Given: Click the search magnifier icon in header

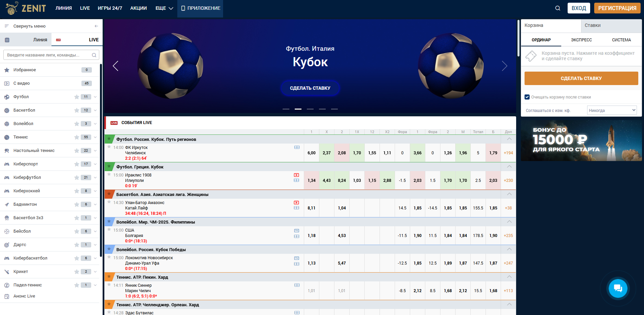Looking at the screenshot, I should (558, 8).
